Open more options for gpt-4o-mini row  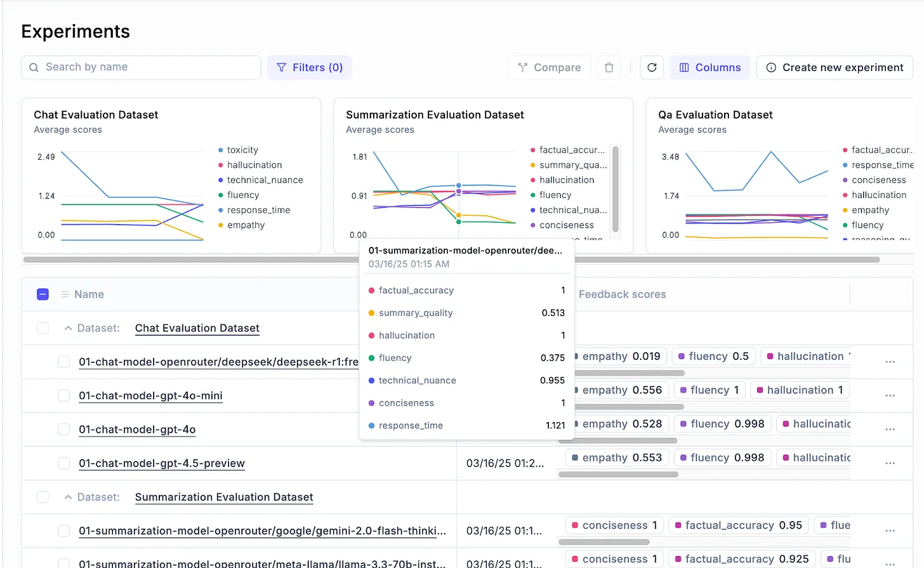pos(890,395)
